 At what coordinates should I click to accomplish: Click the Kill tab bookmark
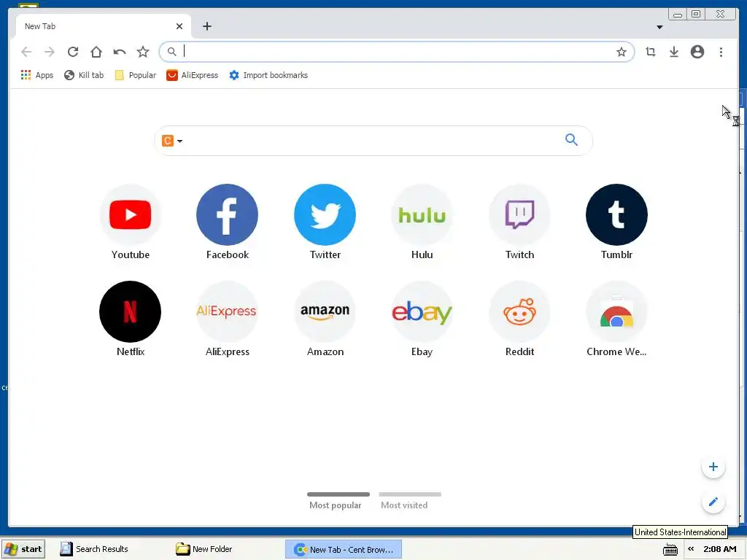click(x=84, y=75)
